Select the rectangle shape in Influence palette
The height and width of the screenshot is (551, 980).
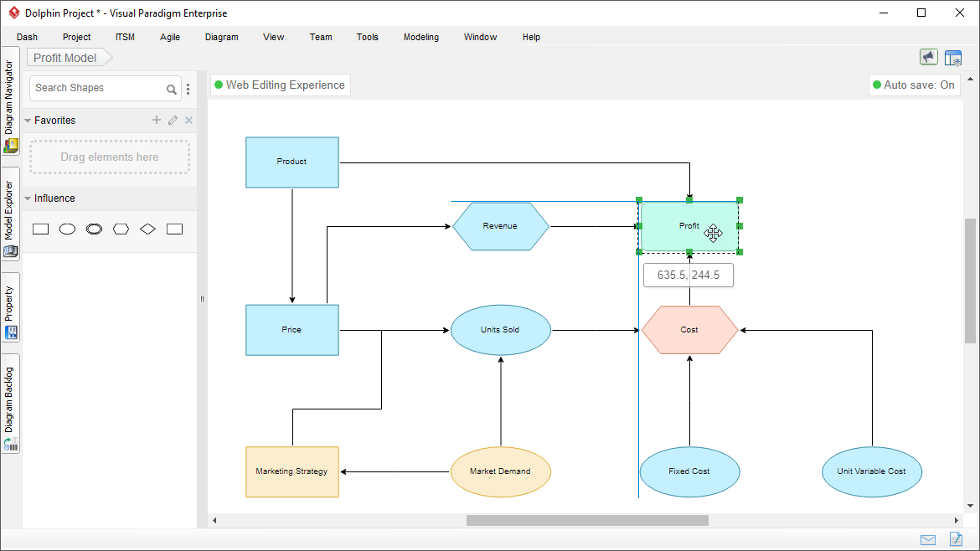pyautogui.click(x=41, y=229)
